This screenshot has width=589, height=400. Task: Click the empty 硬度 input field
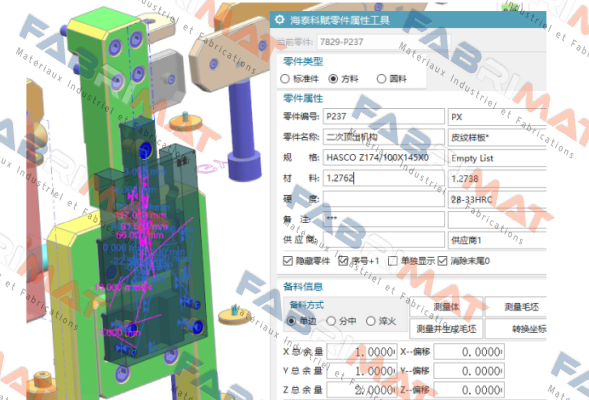click(x=384, y=199)
